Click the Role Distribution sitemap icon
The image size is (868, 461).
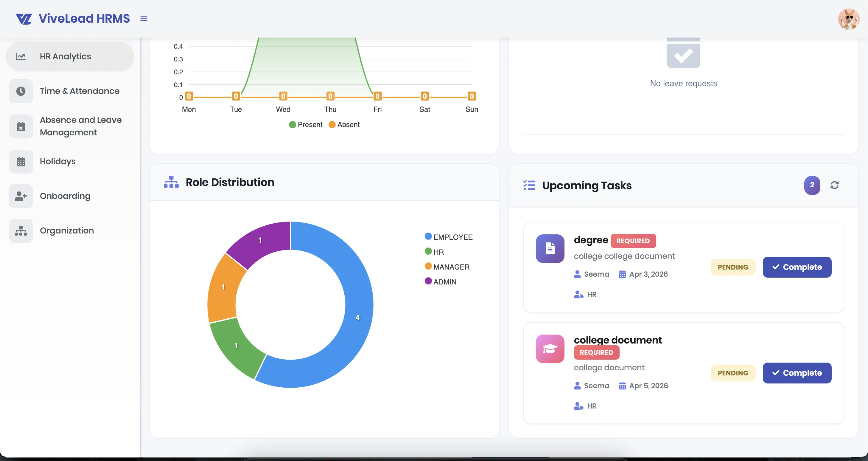tap(171, 182)
